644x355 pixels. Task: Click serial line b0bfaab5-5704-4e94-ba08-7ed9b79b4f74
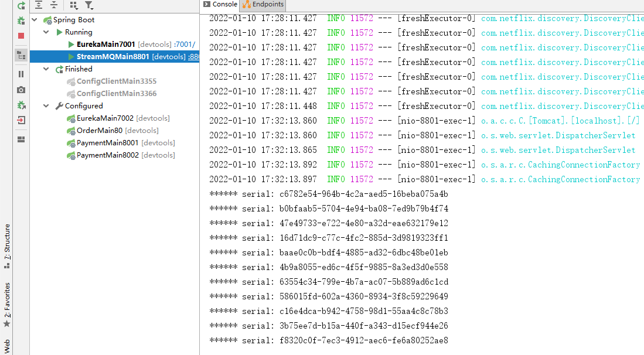pyautogui.click(x=329, y=209)
